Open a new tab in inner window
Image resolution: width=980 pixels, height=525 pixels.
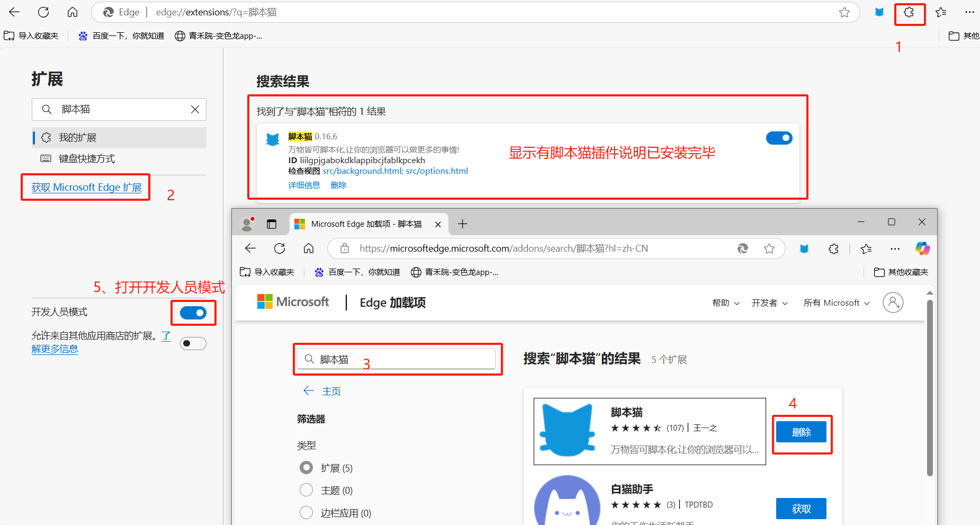(x=462, y=224)
